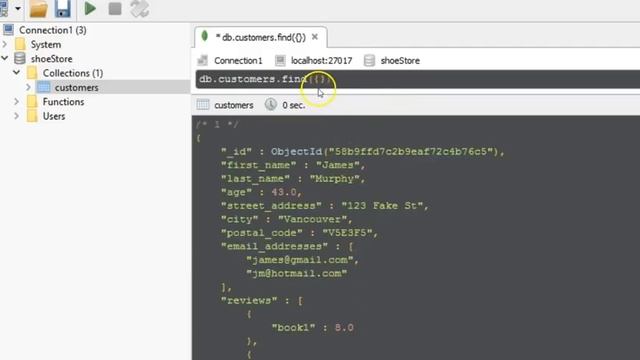The image size is (640, 360).
Task: Click the jm@hotmail.com value
Action: 296,273
